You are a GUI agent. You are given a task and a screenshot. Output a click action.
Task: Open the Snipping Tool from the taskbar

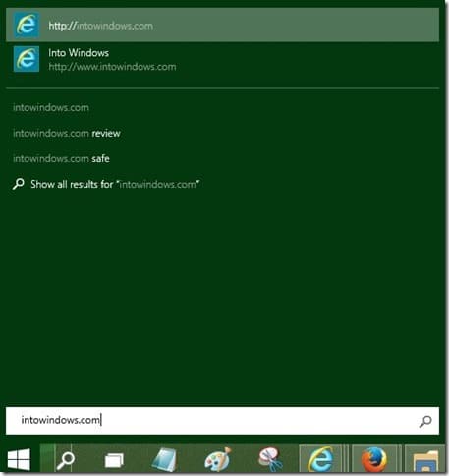click(x=270, y=459)
